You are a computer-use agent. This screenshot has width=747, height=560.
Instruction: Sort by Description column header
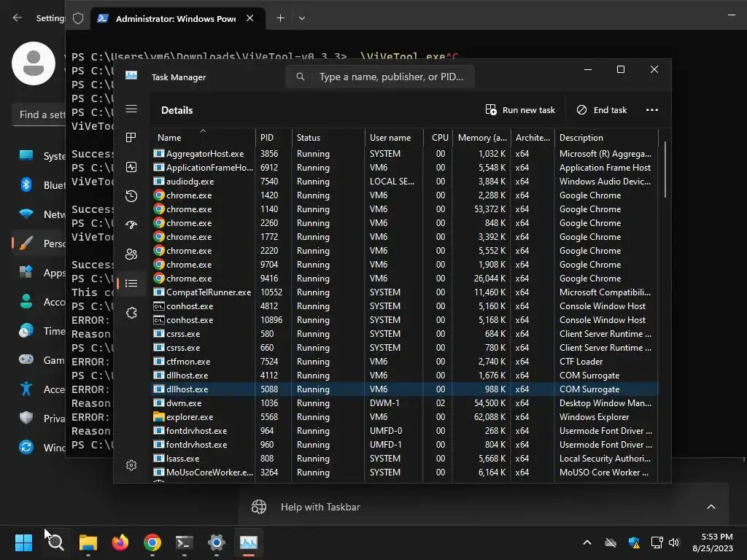[606, 138]
